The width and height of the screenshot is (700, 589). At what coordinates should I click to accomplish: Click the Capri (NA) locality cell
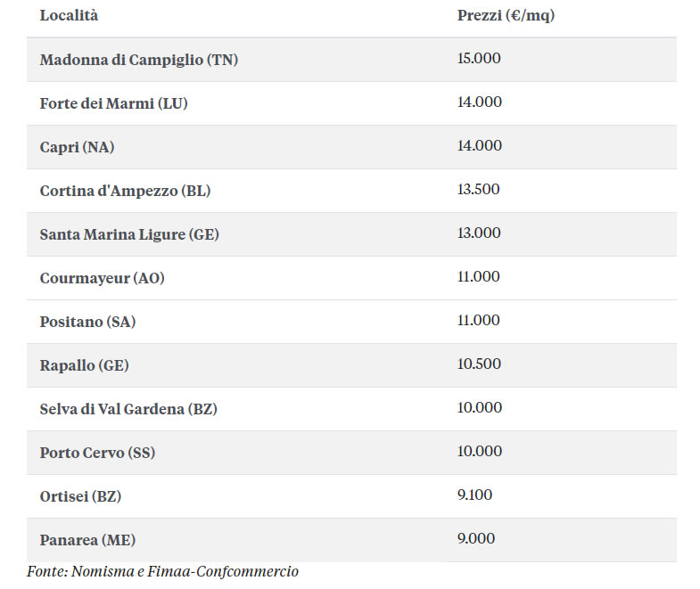coord(77,147)
